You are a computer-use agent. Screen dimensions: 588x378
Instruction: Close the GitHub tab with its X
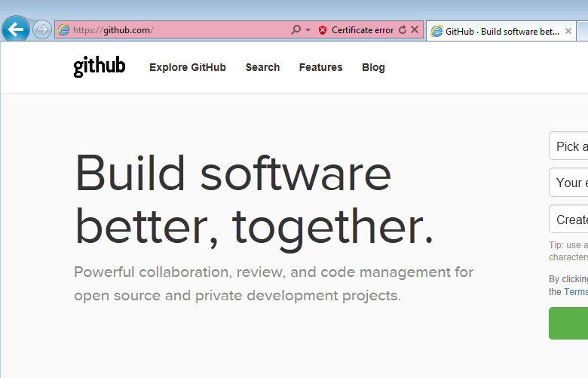568,31
